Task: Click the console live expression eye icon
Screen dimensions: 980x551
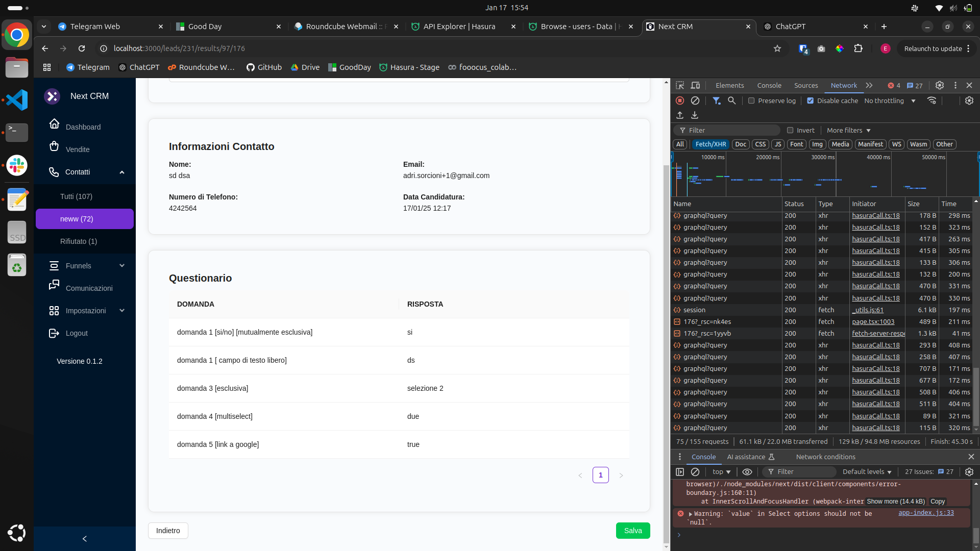Action: pos(747,472)
